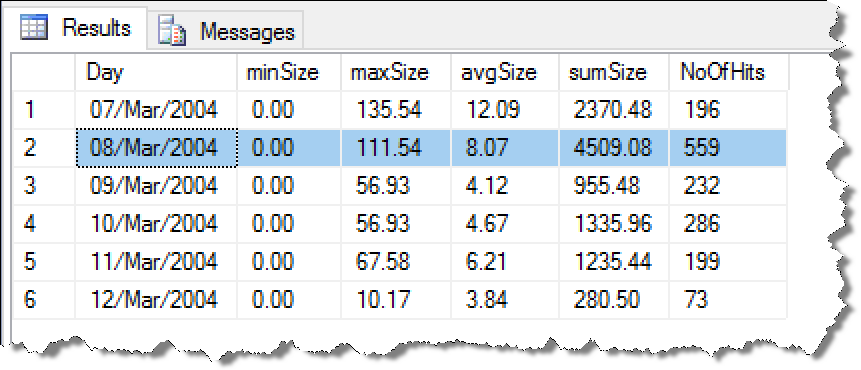Viewport: 861px width, 370px height.
Task: Click NoOfHits value 196
Action: tap(728, 110)
